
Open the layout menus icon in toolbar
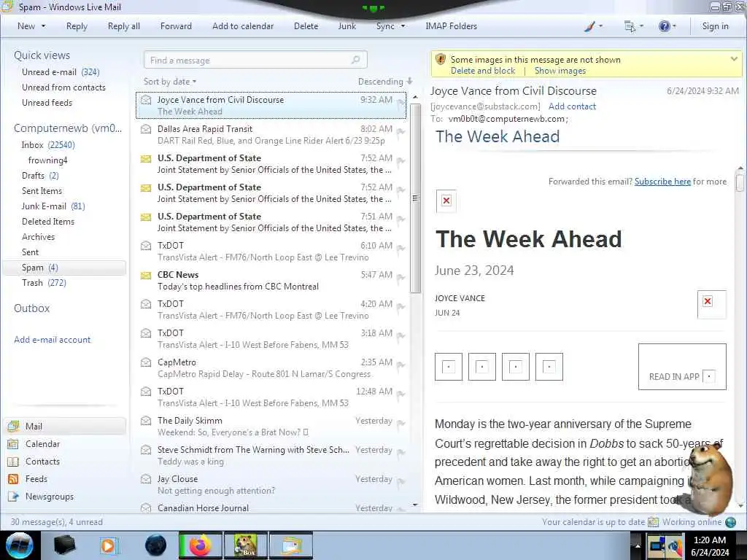pos(630,27)
